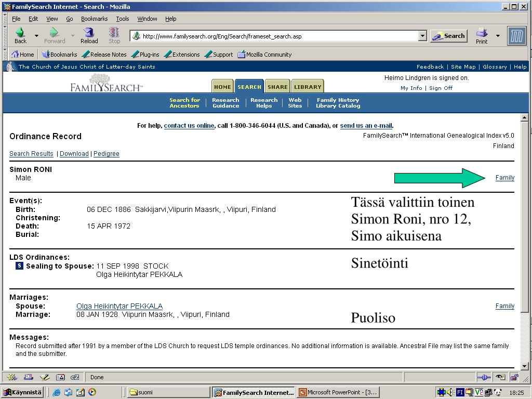This screenshot has height=399, width=532.
Task: Open the Go menu
Action: (70, 19)
